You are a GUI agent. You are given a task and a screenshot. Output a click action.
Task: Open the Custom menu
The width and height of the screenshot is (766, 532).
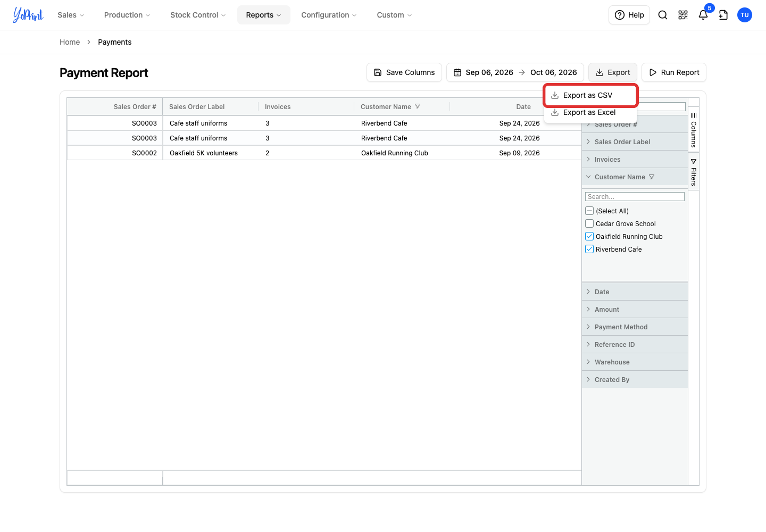(394, 15)
